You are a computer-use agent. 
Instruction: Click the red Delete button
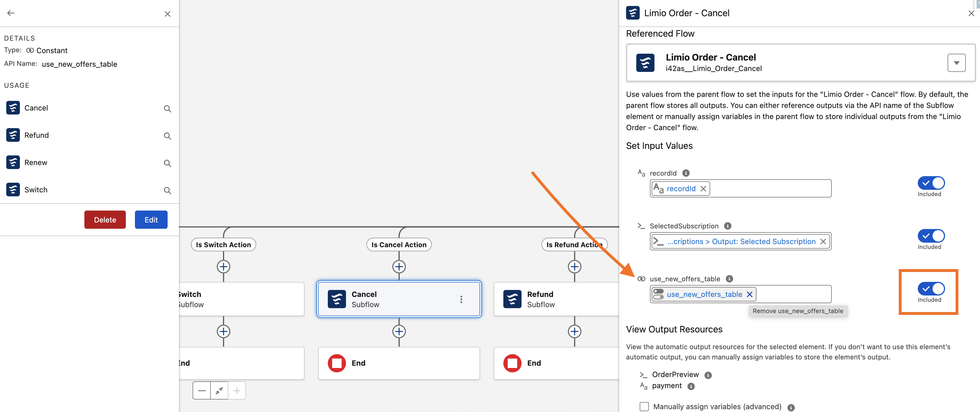[x=105, y=220]
